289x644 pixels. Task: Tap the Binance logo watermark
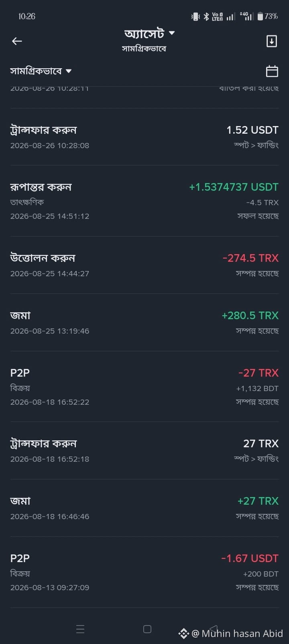tap(184, 634)
